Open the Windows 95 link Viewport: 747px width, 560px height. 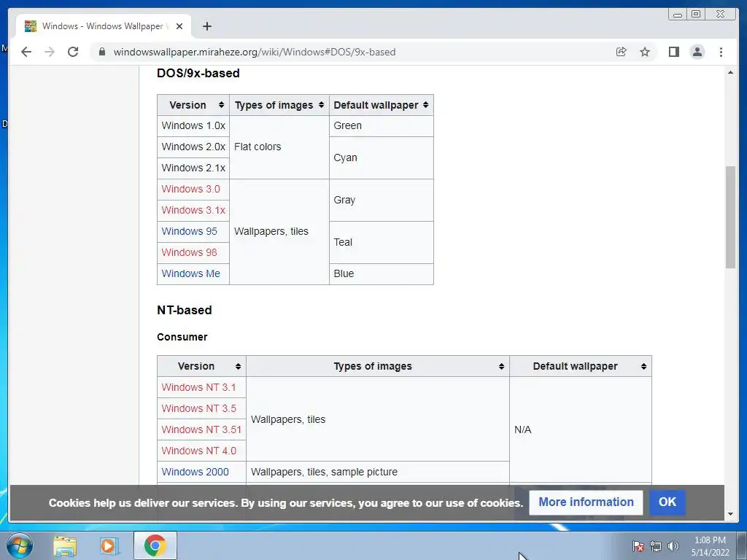tap(189, 231)
